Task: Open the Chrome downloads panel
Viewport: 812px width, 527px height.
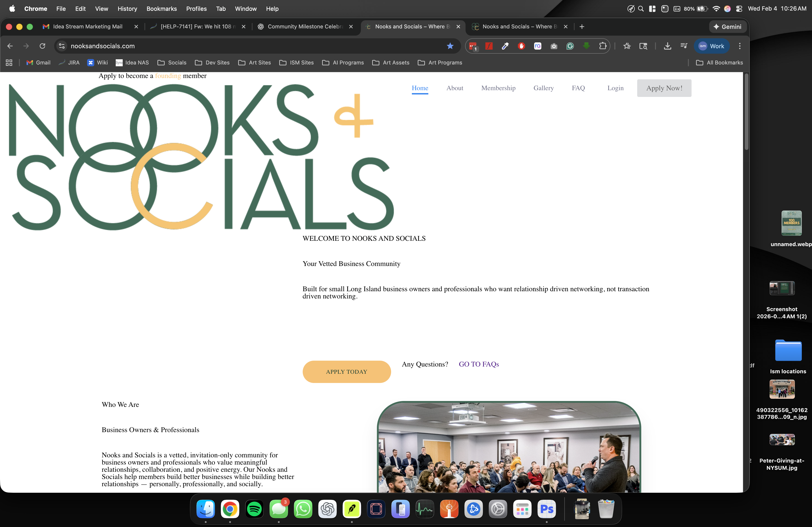Action: point(667,46)
